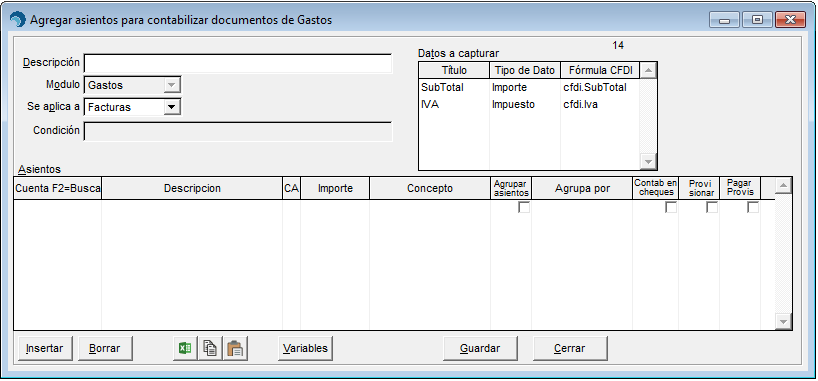The height and width of the screenshot is (381, 818).
Task: Select the SubTotal title cell
Action: coord(454,88)
